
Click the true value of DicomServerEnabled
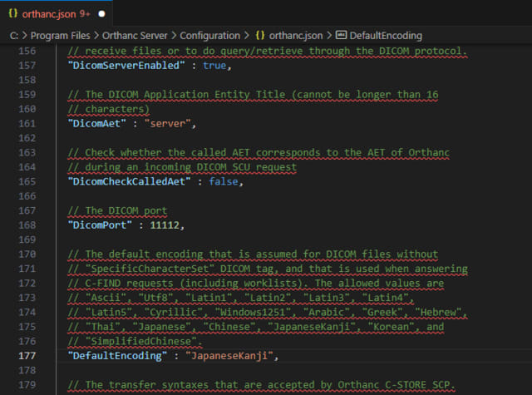[x=213, y=65]
